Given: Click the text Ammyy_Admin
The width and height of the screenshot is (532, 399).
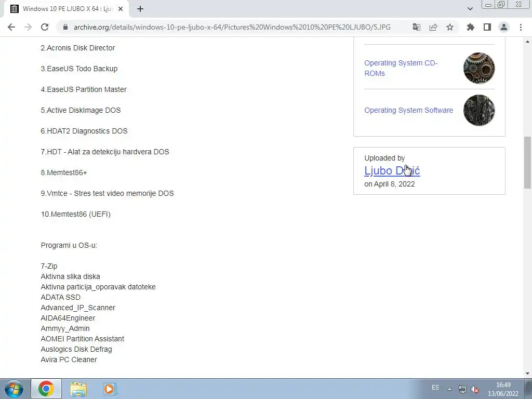Looking at the screenshot, I should point(65,328).
